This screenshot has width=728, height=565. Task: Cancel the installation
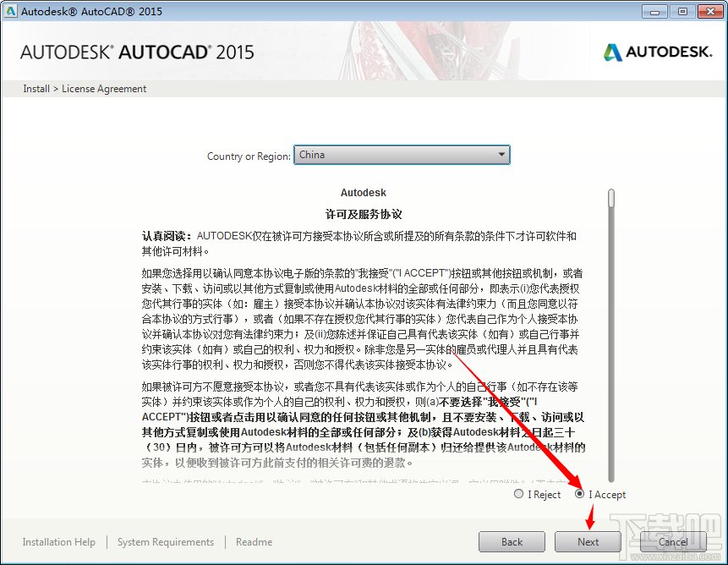coord(673,541)
